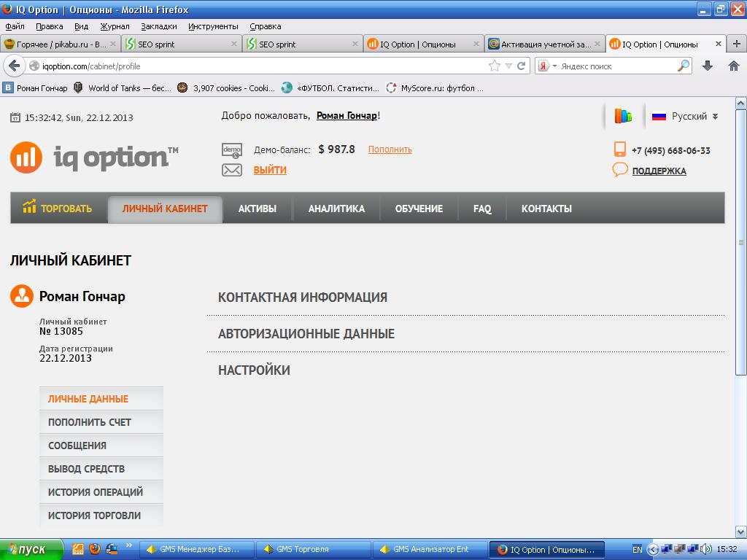Open ИСТОРИЯ ОПЕРАЦИЙ in sidebar menu
The image size is (747, 560).
(x=101, y=492)
